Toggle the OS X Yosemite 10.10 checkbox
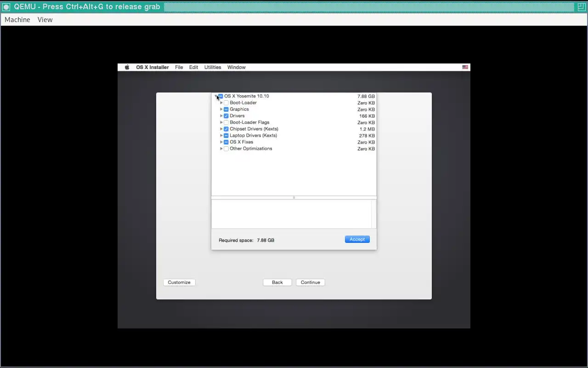This screenshot has width=588, height=368. 220,96
